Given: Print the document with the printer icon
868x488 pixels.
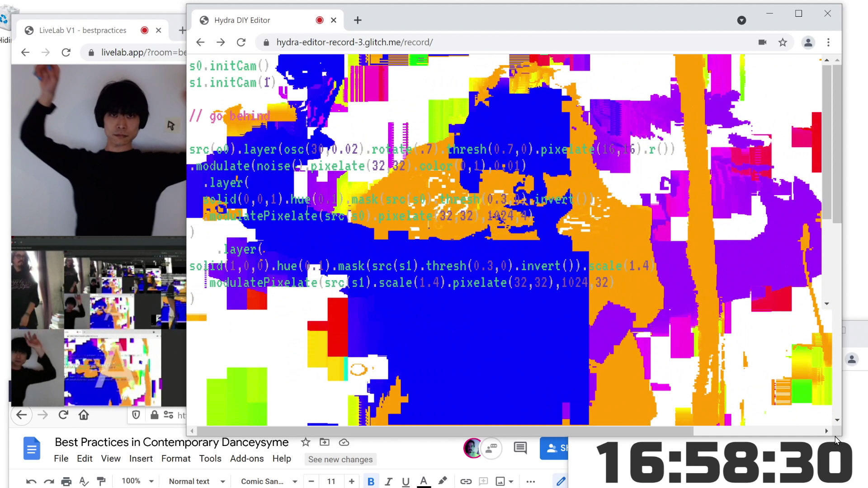Looking at the screenshot, I should 66,481.
